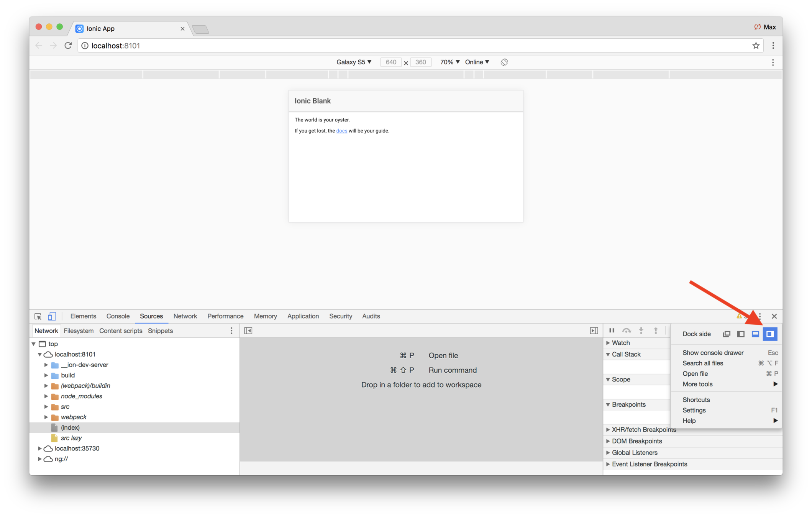The image size is (812, 517).
Task: Expand the (webpack)/buildin folder
Action: 46,386
